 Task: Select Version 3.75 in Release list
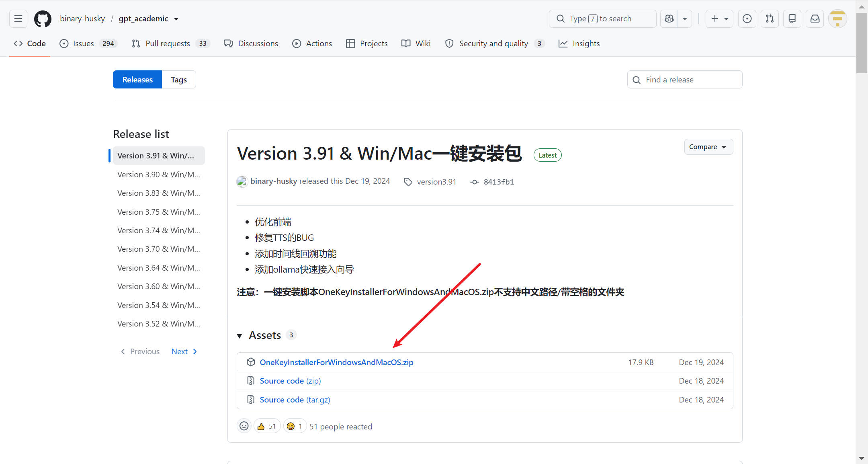(159, 212)
